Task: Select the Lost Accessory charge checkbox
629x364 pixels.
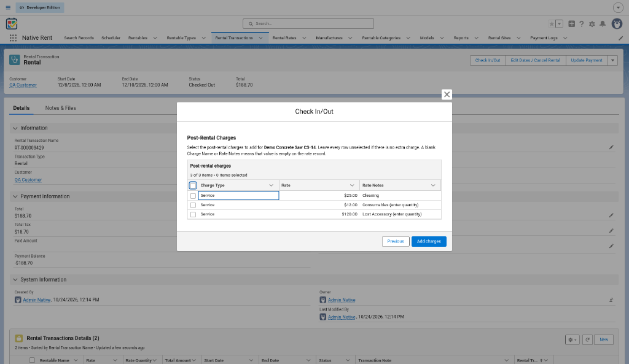Action: tap(193, 214)
